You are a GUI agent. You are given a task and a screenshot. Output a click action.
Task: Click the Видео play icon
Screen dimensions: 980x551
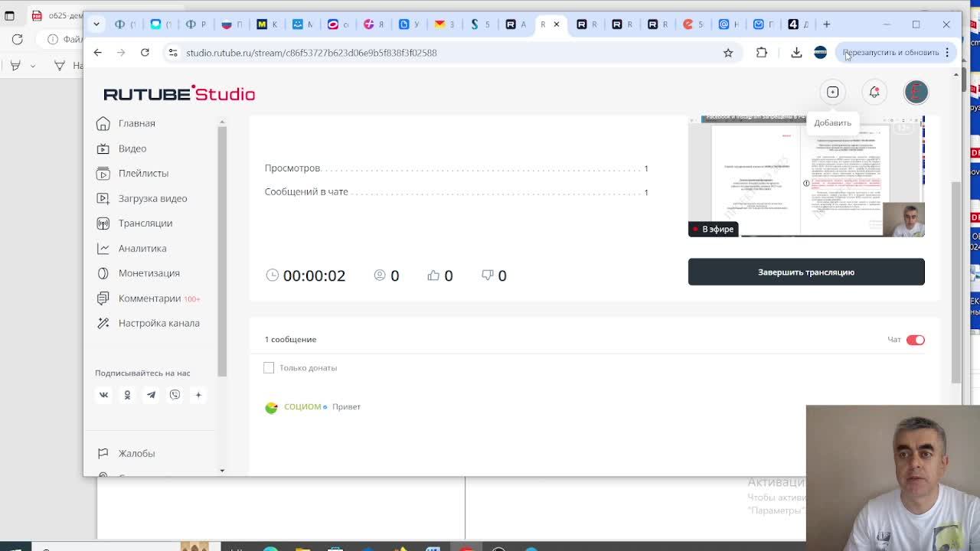103,148
